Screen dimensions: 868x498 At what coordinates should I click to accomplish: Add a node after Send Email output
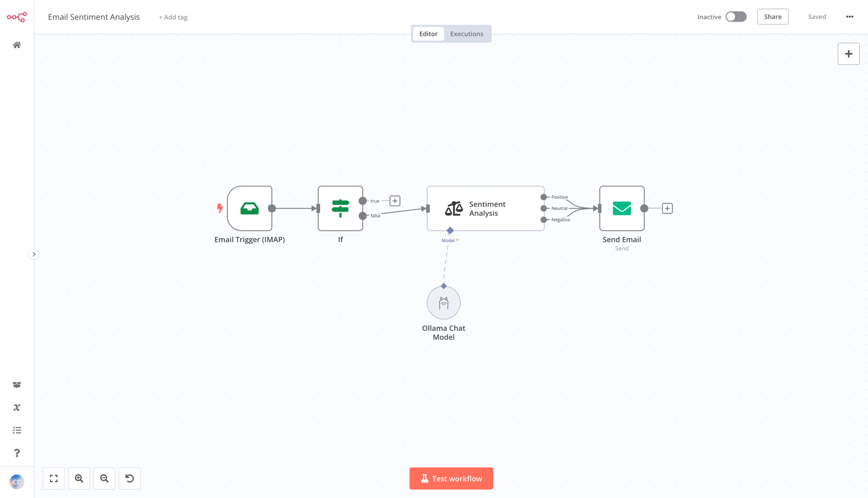click(x=667, y=208)
